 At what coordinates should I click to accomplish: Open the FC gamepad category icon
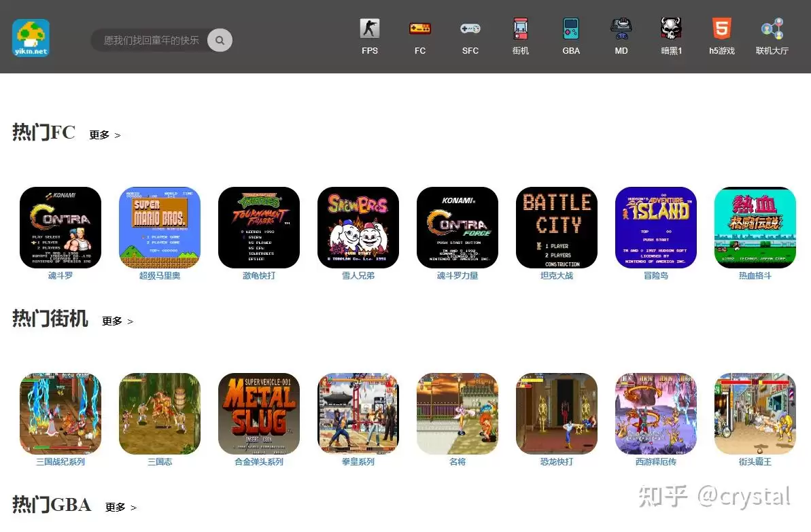tap(420, 29)
